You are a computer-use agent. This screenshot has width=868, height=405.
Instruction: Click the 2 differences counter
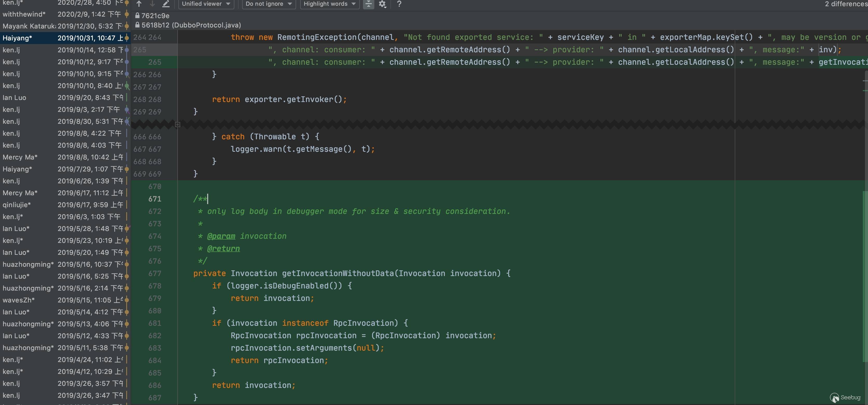846,4
